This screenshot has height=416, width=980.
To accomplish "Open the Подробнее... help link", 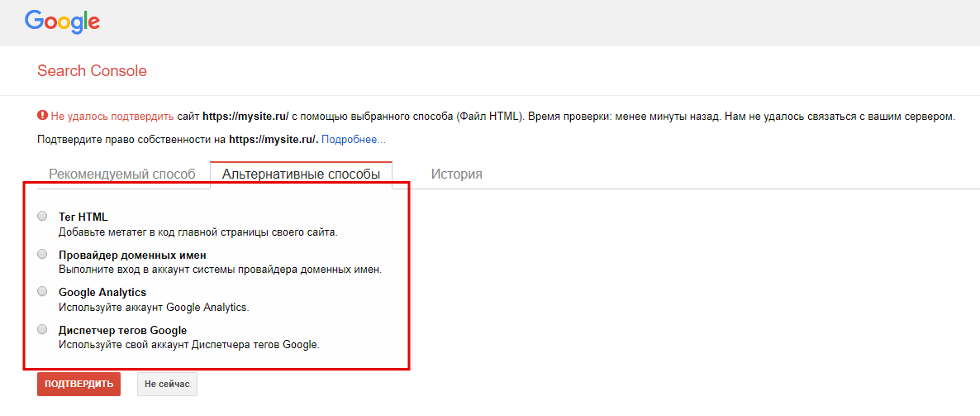I will pyautogui.click(x=353, y=140).
